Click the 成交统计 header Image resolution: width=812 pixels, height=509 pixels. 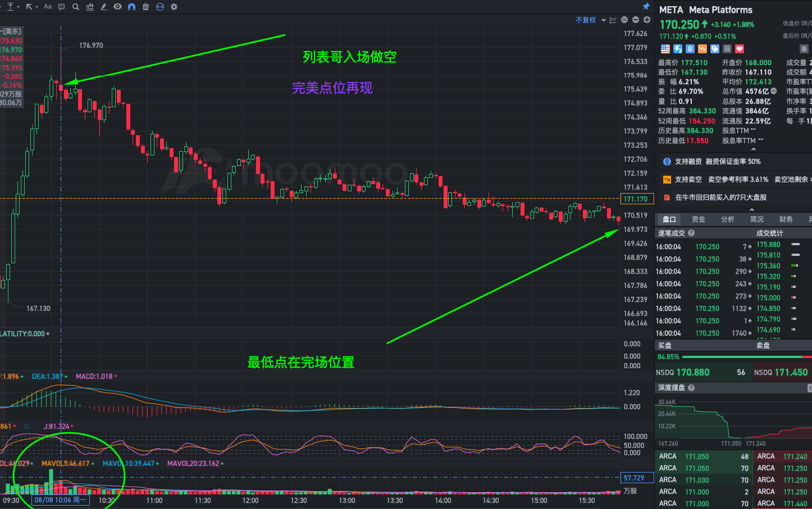[x=769, y=233]
